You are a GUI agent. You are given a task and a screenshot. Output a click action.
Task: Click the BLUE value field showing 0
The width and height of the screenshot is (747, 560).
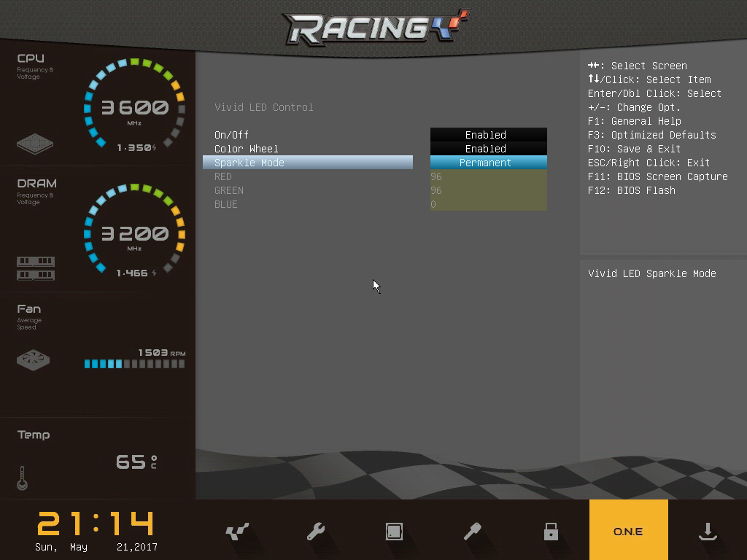pos(488,204)
